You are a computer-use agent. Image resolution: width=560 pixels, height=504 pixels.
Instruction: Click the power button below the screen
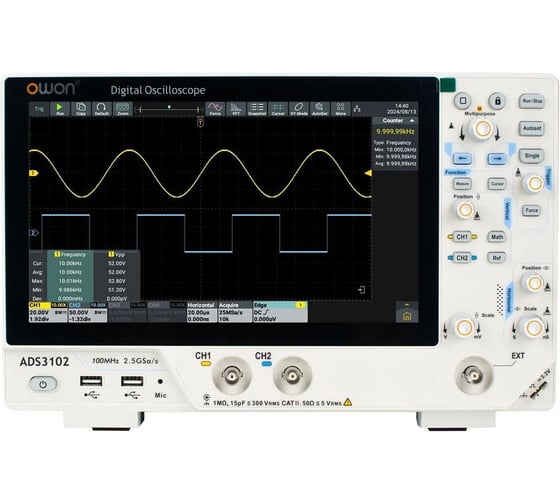tap(43, 384)
